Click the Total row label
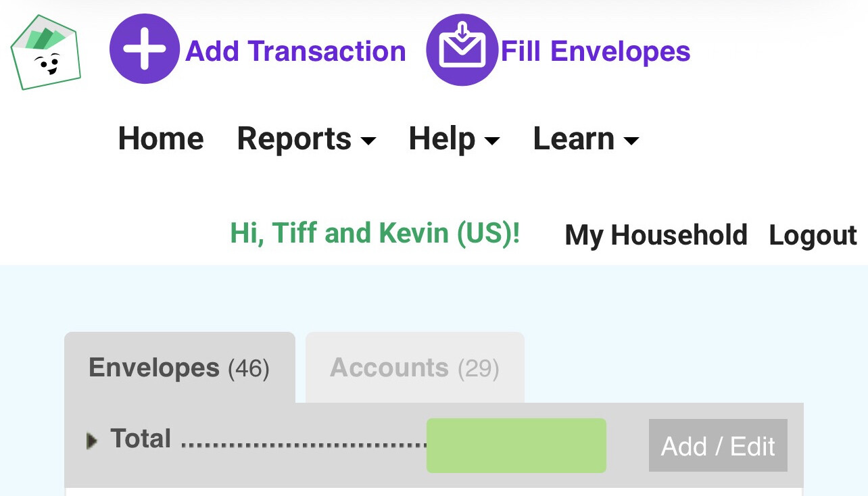Viewport: 868px width, 496px height. coord(141,439)
